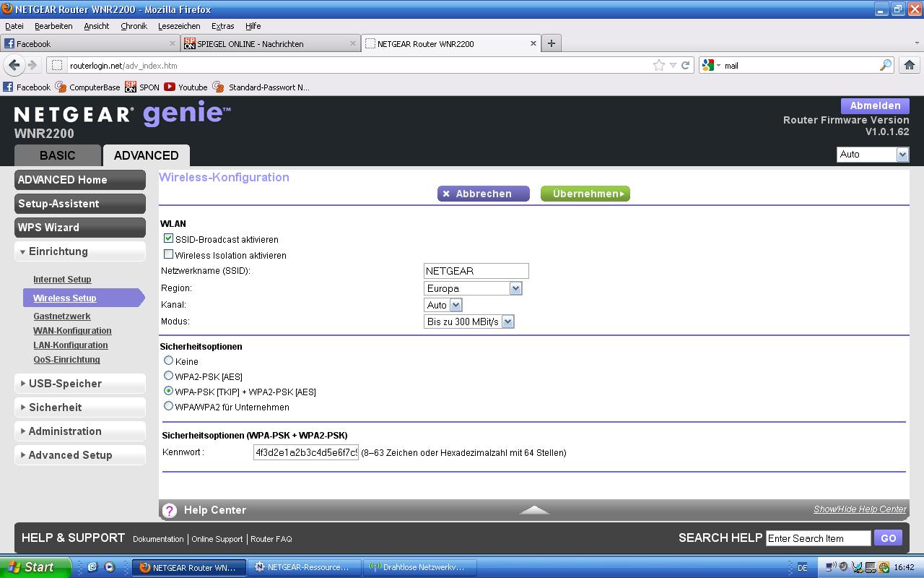Open ADVANCED Home

click(x=80, y=180)
